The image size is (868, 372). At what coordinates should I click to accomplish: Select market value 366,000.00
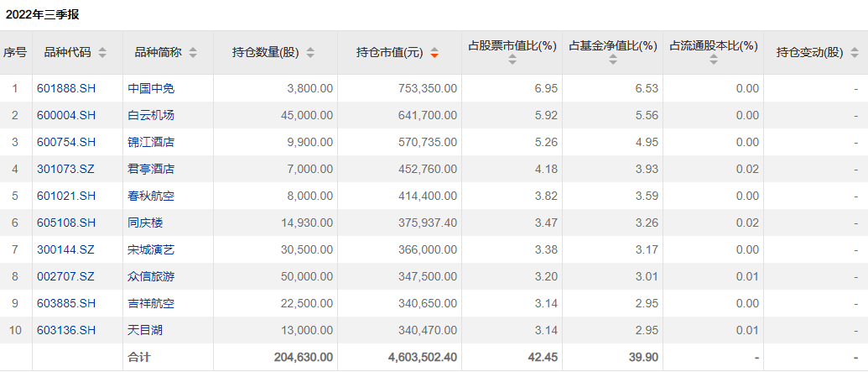coord(428,250)
